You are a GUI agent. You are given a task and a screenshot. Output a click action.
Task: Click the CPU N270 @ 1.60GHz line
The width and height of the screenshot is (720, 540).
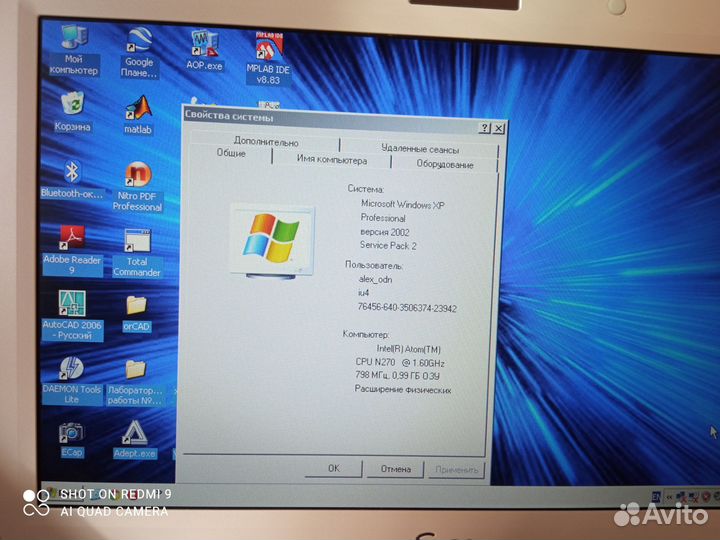tap(400, 363)
